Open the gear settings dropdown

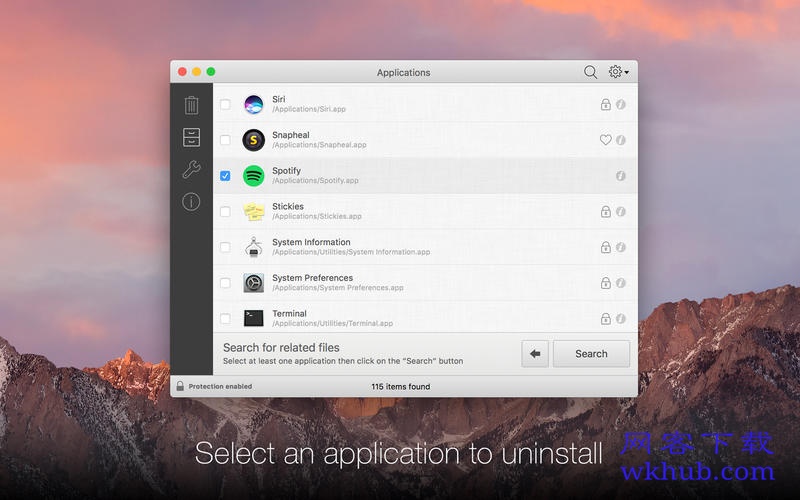618,72
